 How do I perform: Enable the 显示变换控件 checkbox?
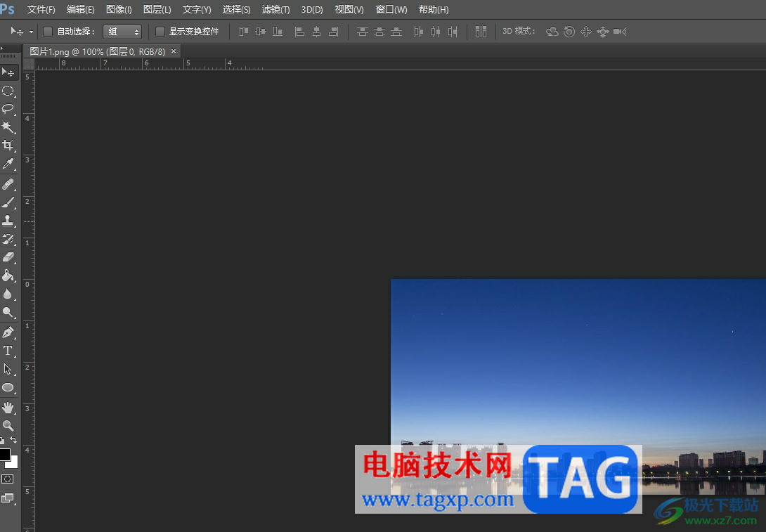click(x=160, y=32)
